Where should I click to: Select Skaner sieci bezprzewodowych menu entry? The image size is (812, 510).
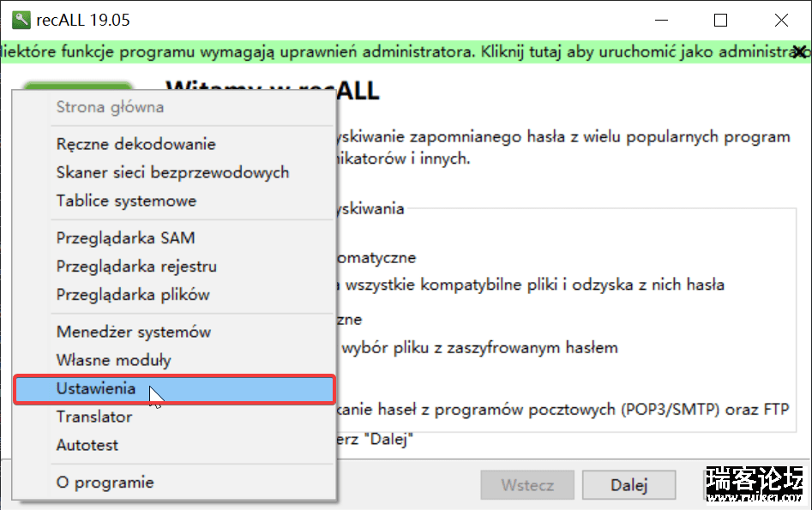point(175,172)
